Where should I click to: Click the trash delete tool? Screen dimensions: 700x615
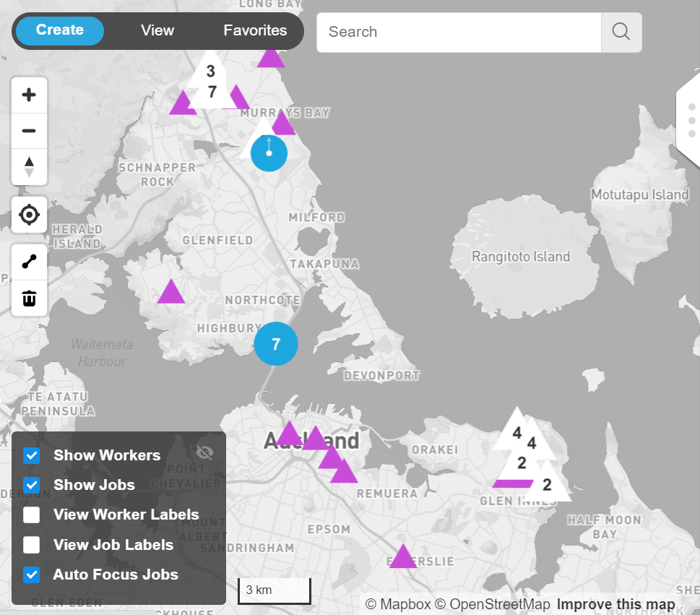[x=30, y=298]
